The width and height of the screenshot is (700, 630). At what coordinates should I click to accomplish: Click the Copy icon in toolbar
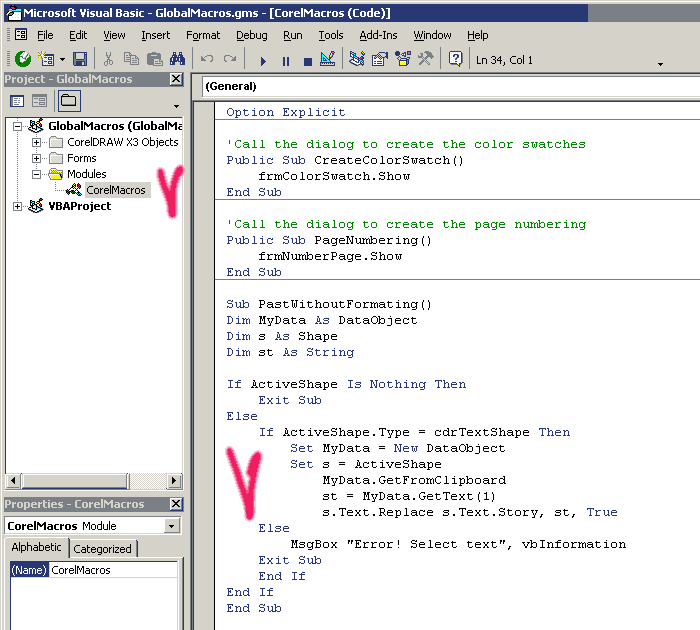click(x=131, y=59)
